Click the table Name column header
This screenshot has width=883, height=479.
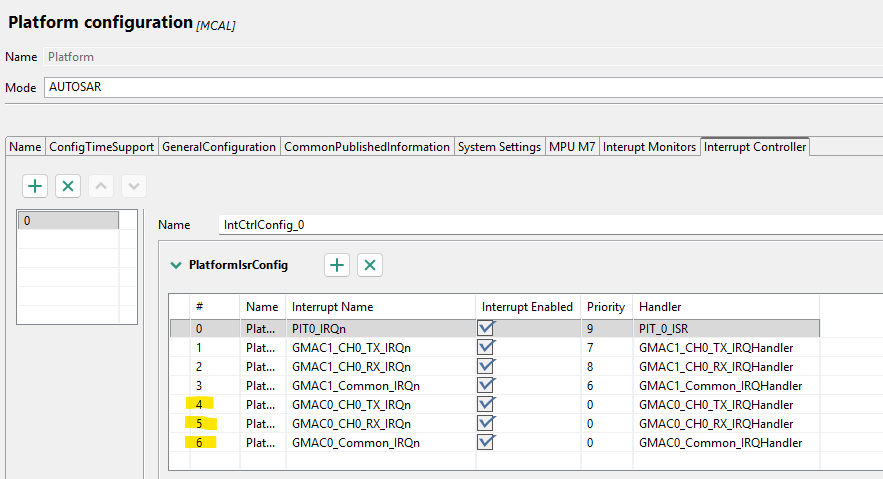[262, 307]
